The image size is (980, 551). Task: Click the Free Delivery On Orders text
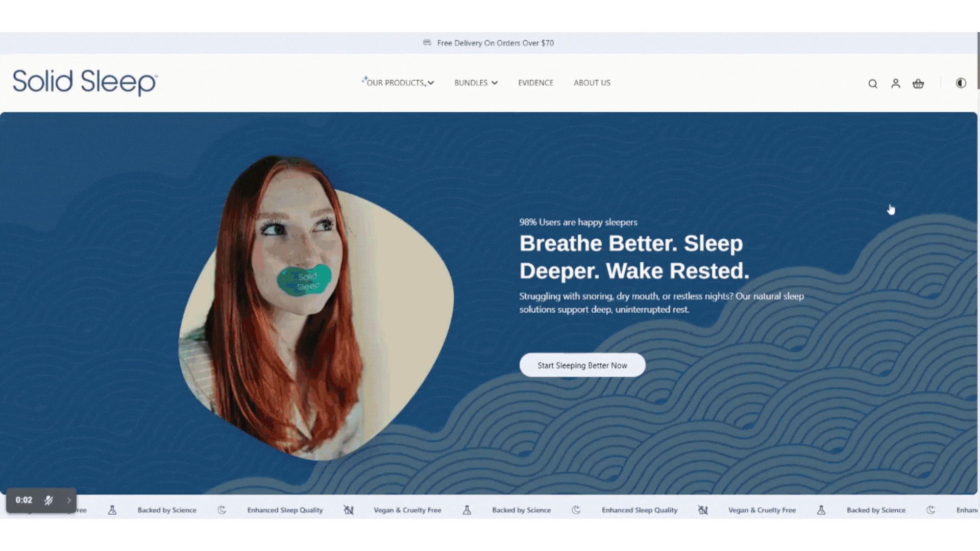495,43
